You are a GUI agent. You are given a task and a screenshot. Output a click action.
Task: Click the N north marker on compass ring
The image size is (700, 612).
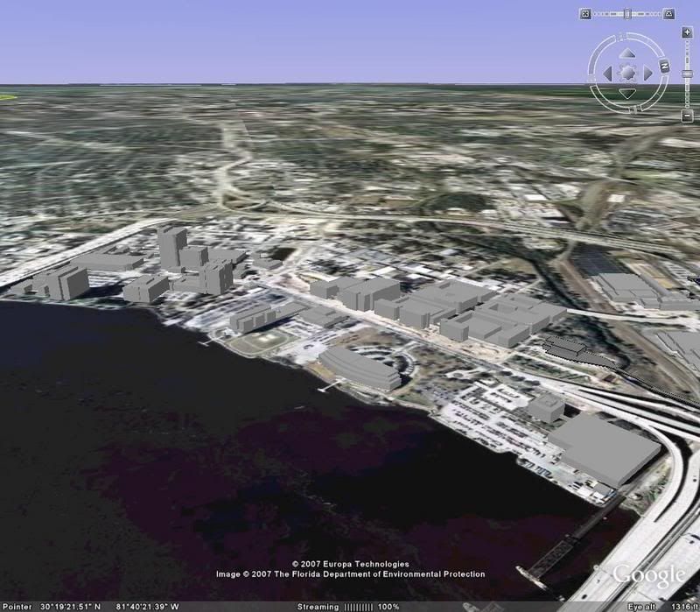[x=664, y=67]
